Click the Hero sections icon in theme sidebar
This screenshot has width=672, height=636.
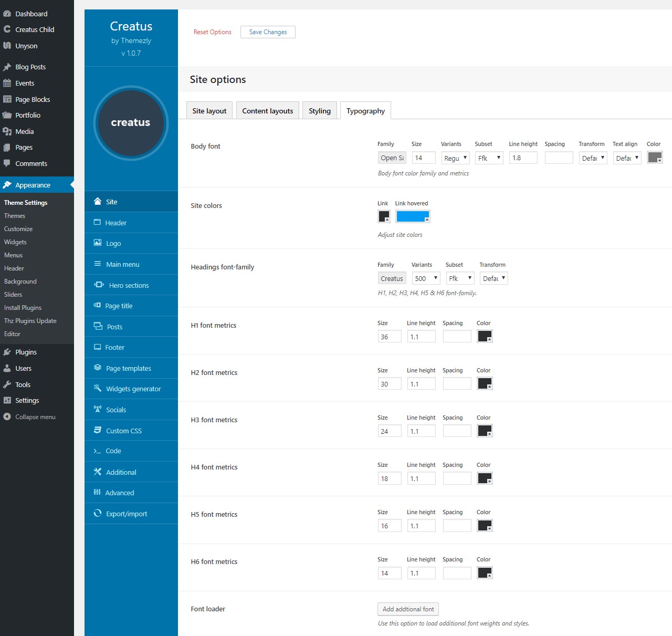[x=99, y=285]
